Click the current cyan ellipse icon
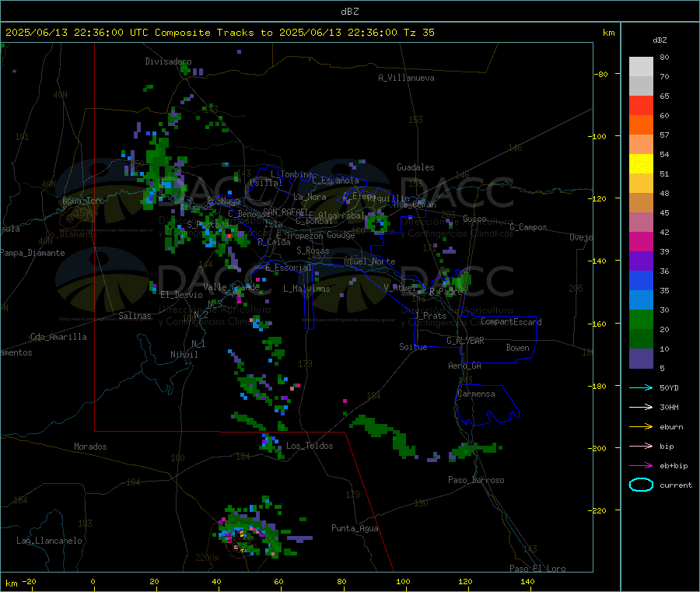This screenshot has width=700, height=592. coord(641,485)
